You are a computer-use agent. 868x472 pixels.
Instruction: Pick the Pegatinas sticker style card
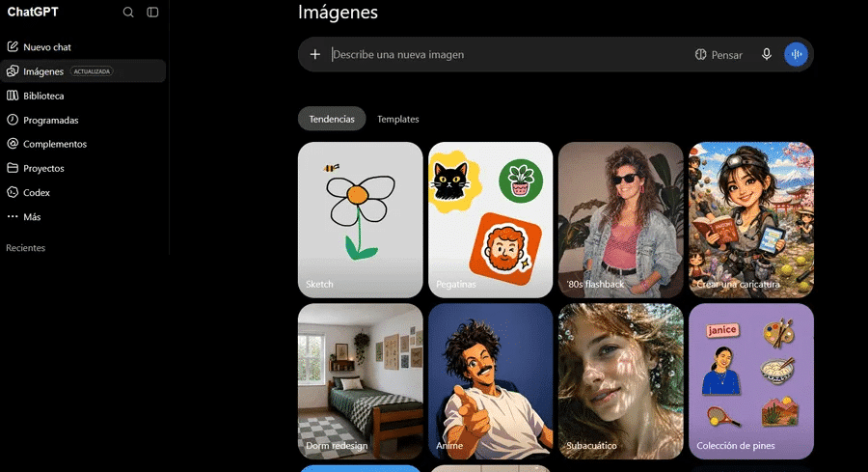point(491,220)
